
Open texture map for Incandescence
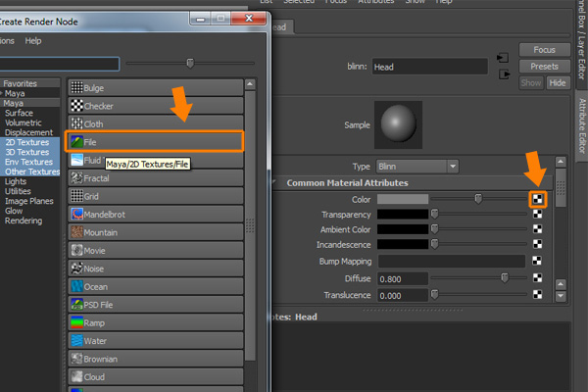pos(537,244)
